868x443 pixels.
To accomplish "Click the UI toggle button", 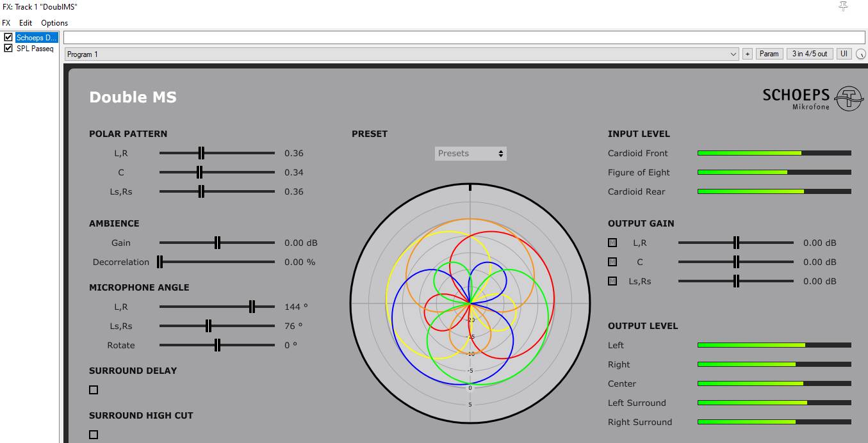I will [x=844, y=54].
